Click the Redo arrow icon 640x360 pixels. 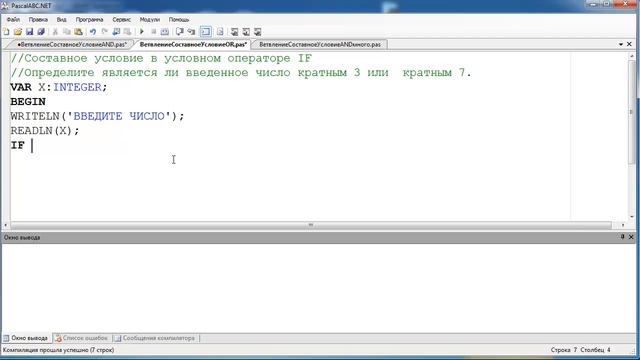(x=104, y=31)
